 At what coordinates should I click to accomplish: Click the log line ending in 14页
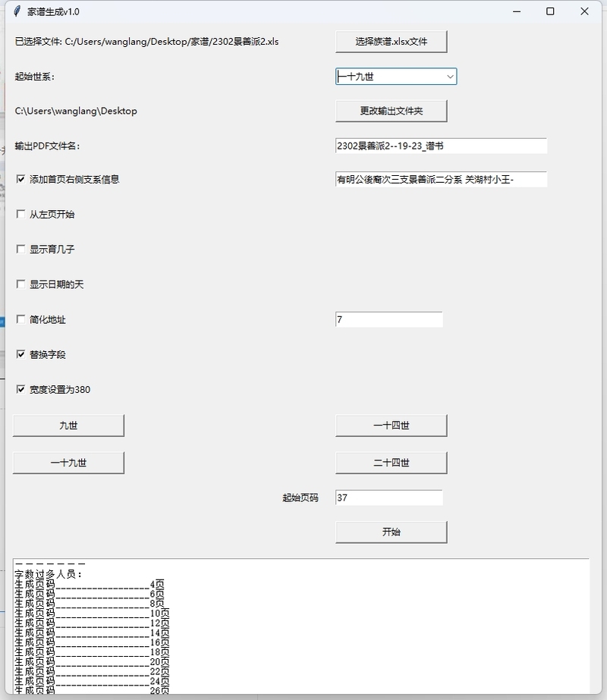[92, 633]
